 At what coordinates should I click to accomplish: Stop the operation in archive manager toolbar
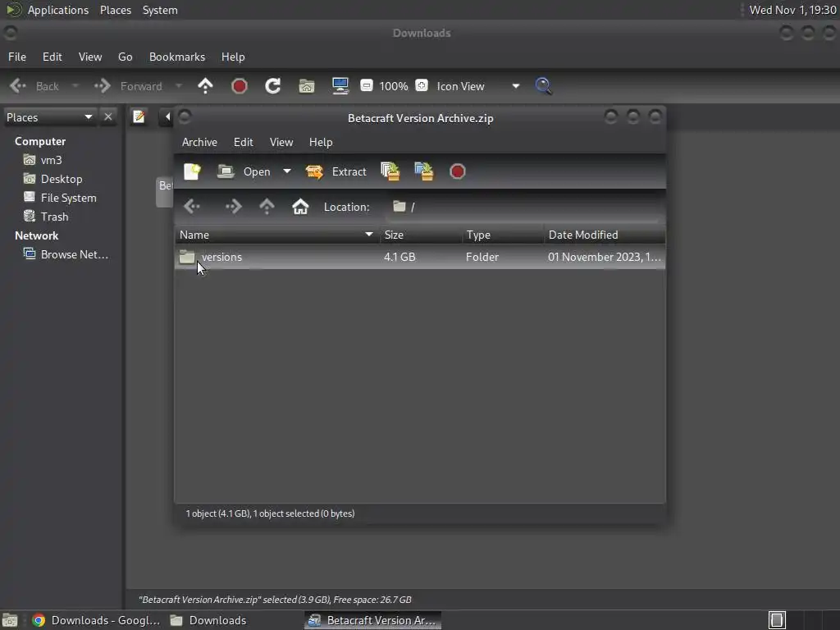coord(458,171)
